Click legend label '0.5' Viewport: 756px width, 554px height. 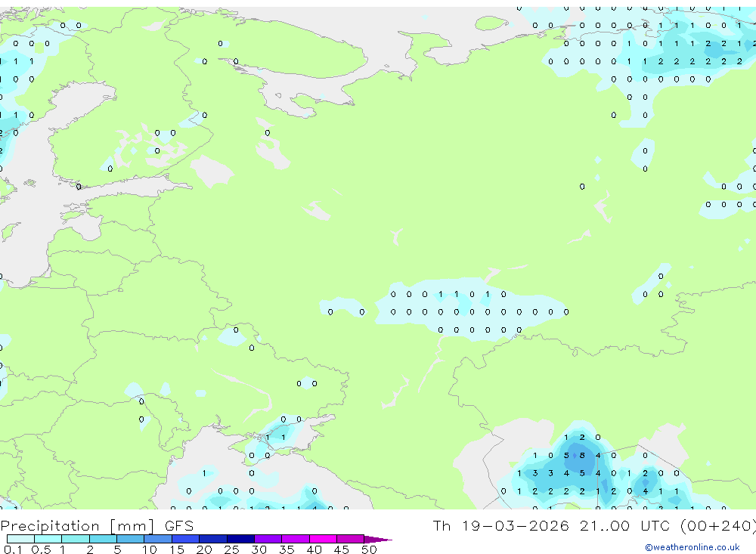(x=42, y=549)
